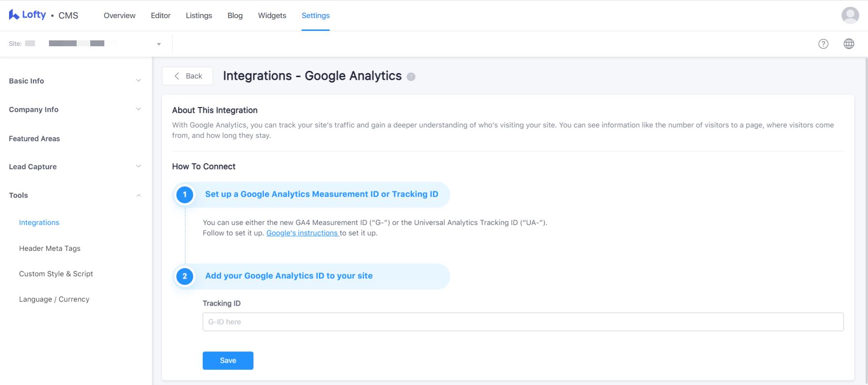Viewport: 868px width, 385px height.
Task: Select Header Meta Tags in sidebar
Action: pos(49,248)
